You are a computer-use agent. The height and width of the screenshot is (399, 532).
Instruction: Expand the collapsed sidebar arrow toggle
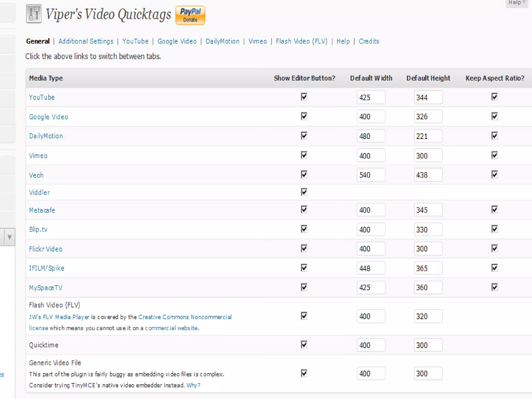pyautogui.click(x=10, y=237)
